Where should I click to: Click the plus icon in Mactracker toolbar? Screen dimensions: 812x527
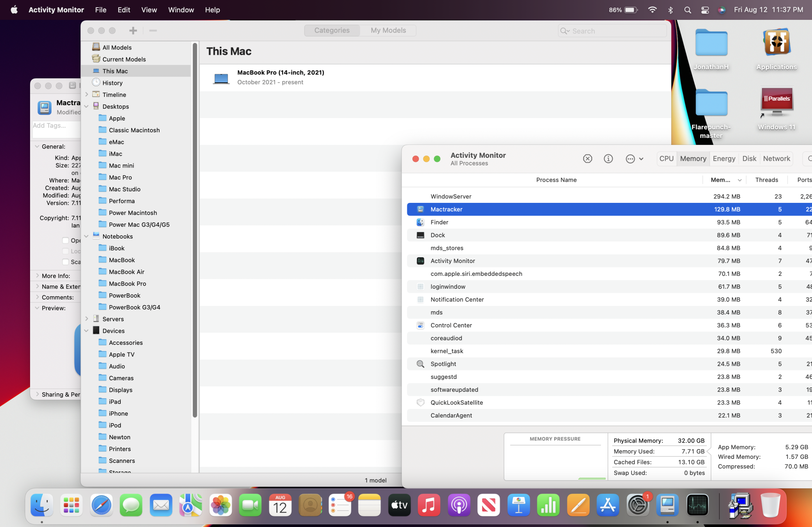click(x=133, y=30)
